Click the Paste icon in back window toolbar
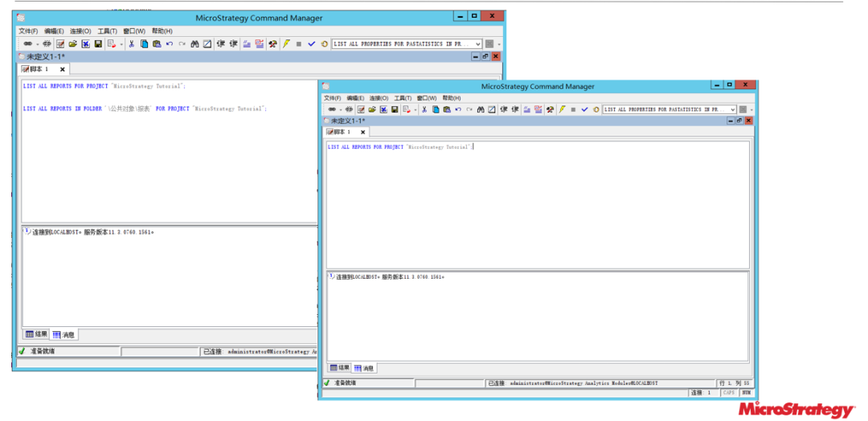 pos(157,43)
